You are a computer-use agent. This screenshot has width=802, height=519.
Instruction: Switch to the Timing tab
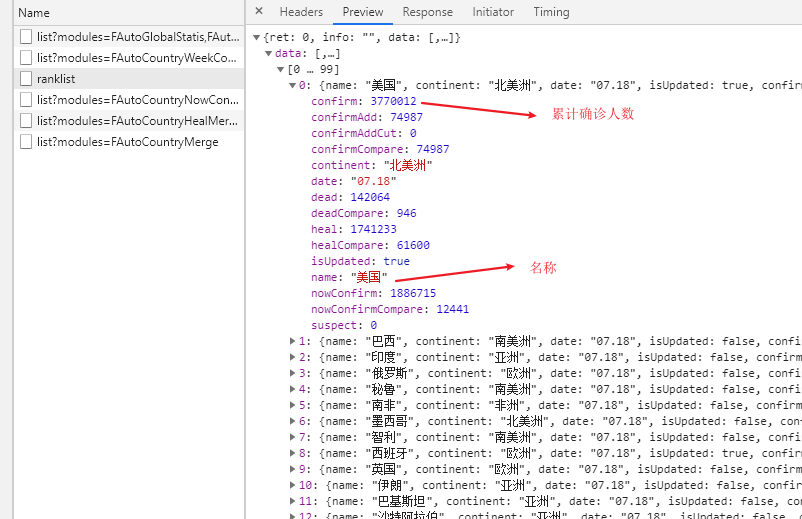tap(551, 12)
